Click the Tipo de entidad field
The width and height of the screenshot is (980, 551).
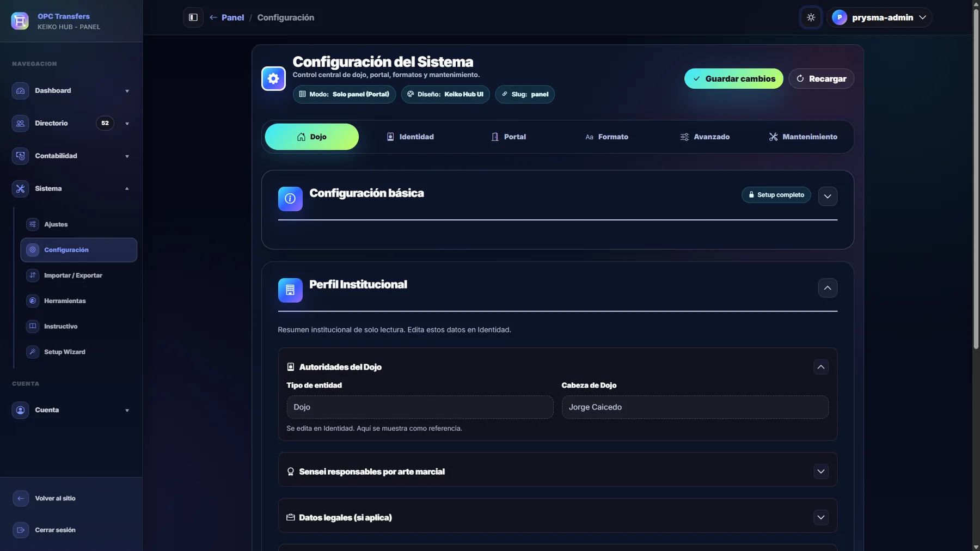pyautogui.click(x=420, y=407)
